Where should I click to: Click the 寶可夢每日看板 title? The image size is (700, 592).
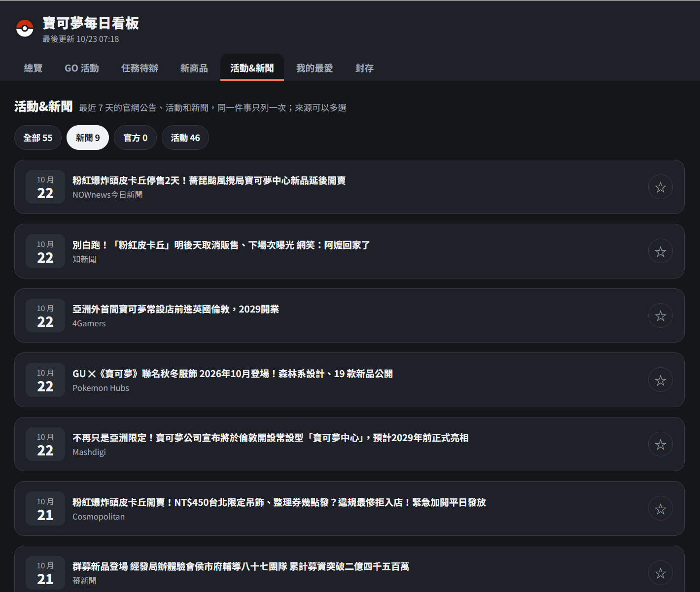[91, 23]
